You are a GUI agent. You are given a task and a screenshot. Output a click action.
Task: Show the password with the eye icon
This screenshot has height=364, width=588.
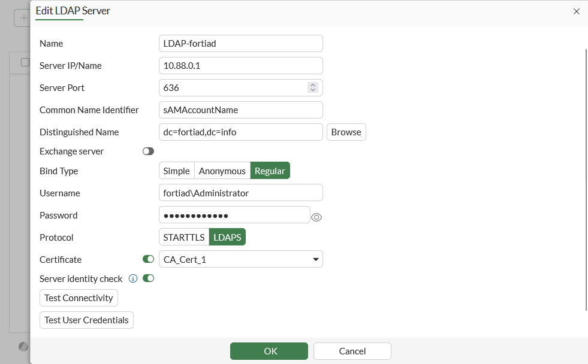316,217
